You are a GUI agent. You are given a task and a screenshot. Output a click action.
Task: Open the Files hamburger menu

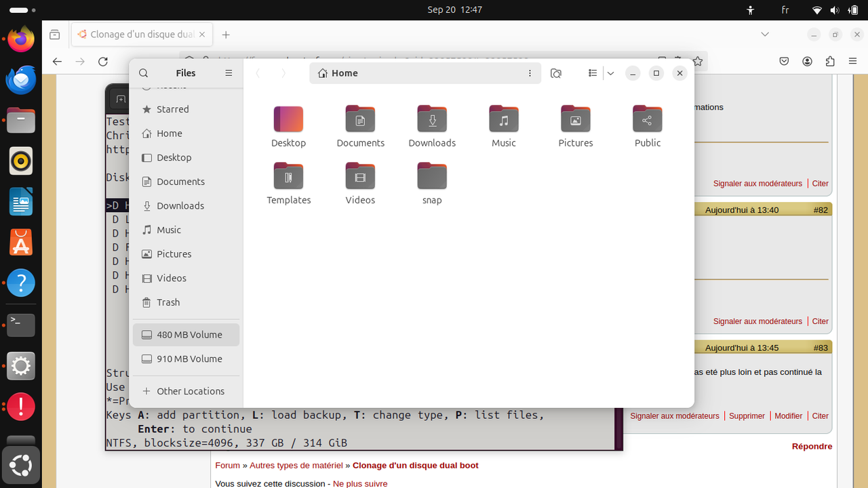click(x=229, y=73)
